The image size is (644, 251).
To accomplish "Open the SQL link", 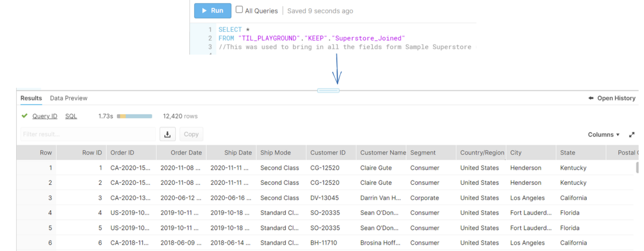I will coord(71,116).
